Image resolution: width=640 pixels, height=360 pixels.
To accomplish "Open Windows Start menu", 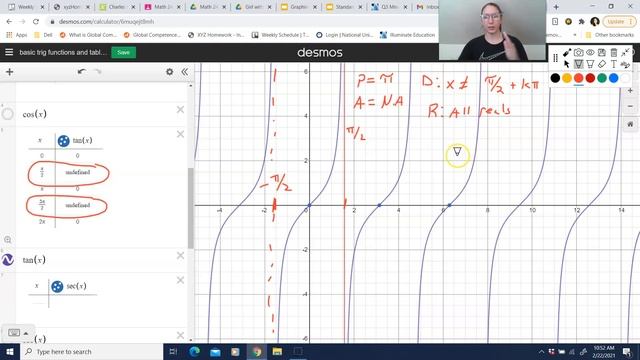I will click(10, 351).
